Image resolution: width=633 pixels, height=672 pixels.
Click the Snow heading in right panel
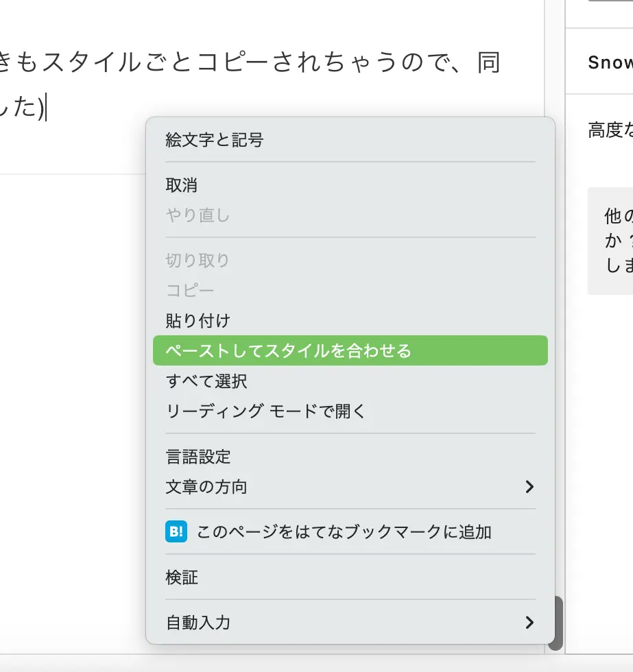coord(610,62)
